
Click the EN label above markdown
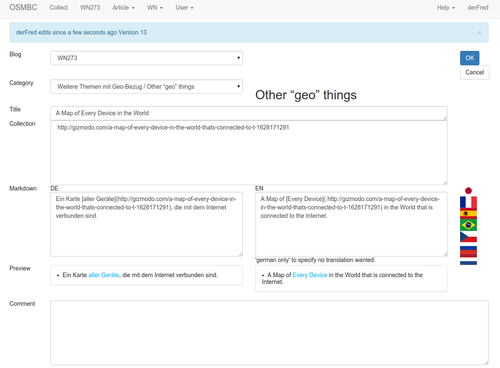tap(259, 188)
